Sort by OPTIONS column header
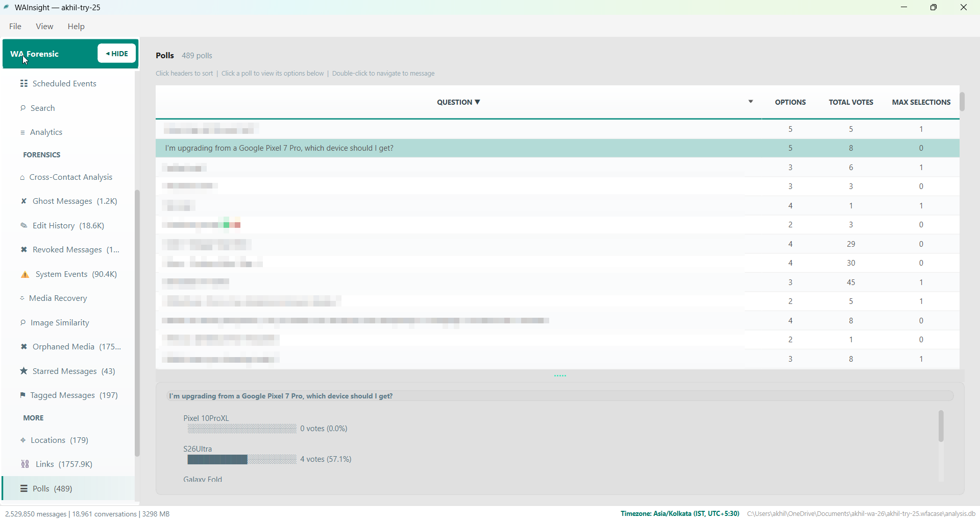The width and height of the screenshot is (980, 519). click(x=790, y=103)
